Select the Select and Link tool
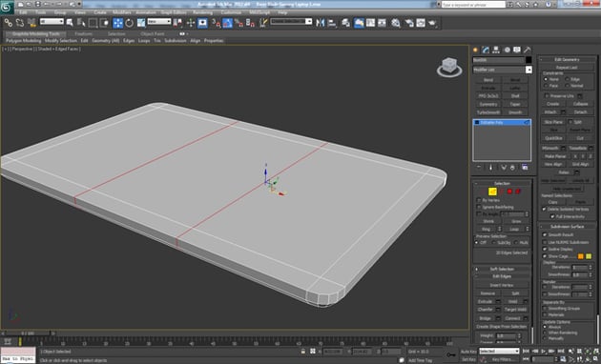The width and height of the screenshot is (601, 364). (x=9, y=23)
